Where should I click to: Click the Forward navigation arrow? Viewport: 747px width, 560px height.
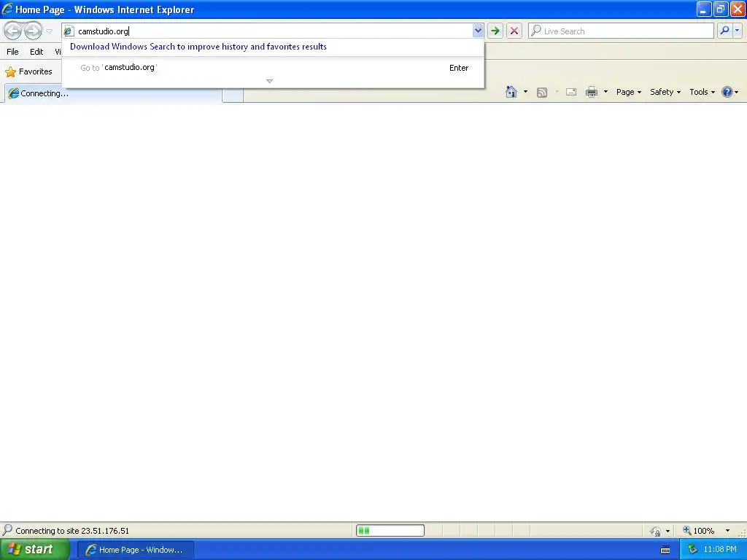[x=33, y=31]
